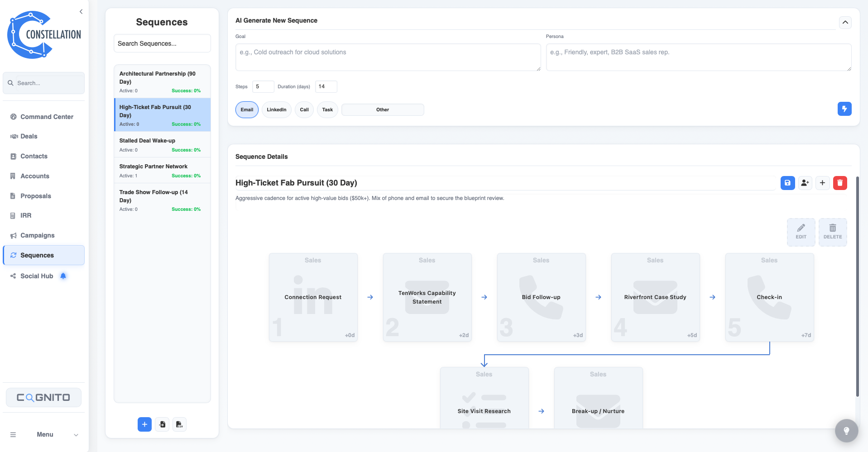Open Contacts from the sidebar
The width and height of the screenshot is (868, 452).
pos(34,156)
